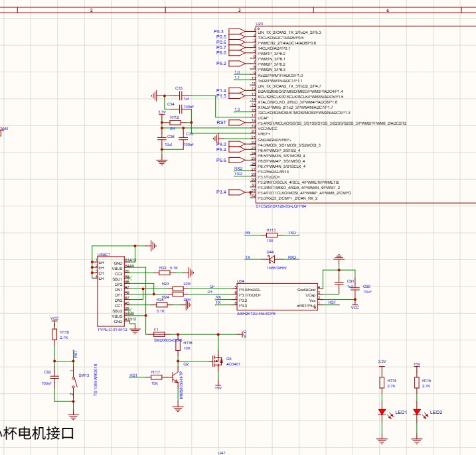This screenshot has height=455, width=476.
Task: Select resistor R116 10K
Action: pyautogui.click(x=178, y=345)
